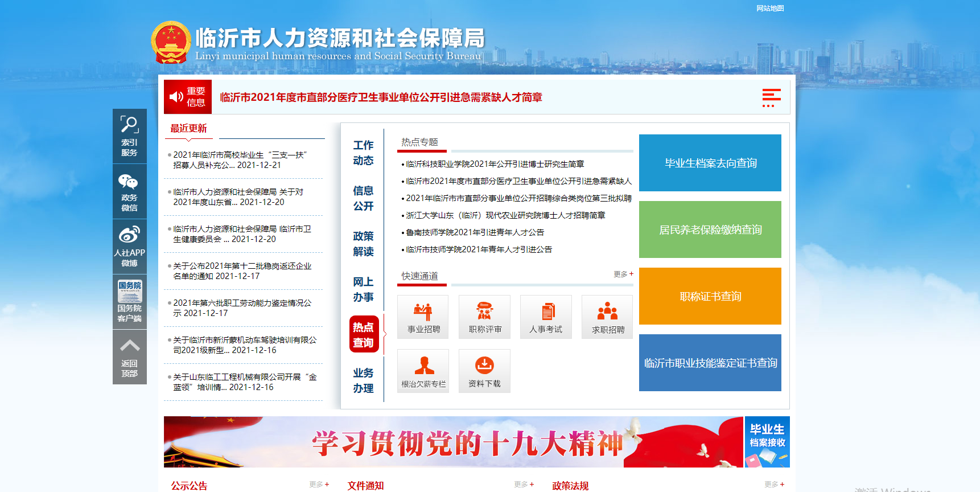Click the red hamburger menu icon
This screenshot has height=492, width=980.
tap(772, 97)
